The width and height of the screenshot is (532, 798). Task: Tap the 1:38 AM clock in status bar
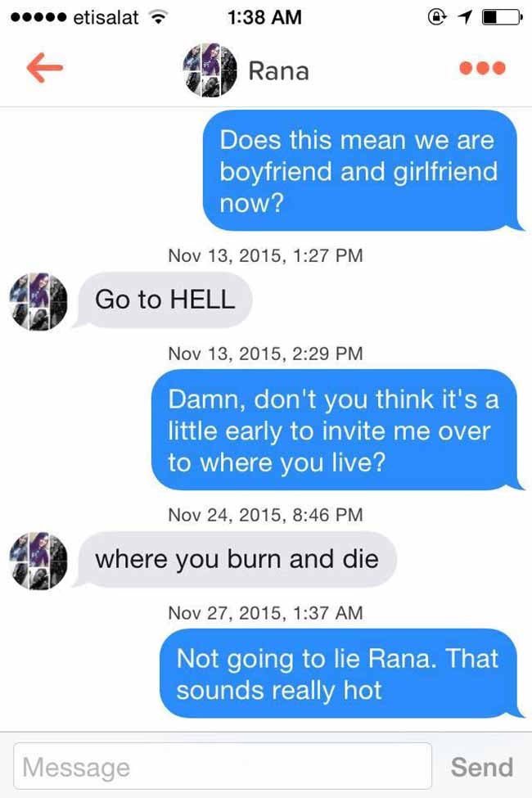pyautogui.click(x=264, y=17)
